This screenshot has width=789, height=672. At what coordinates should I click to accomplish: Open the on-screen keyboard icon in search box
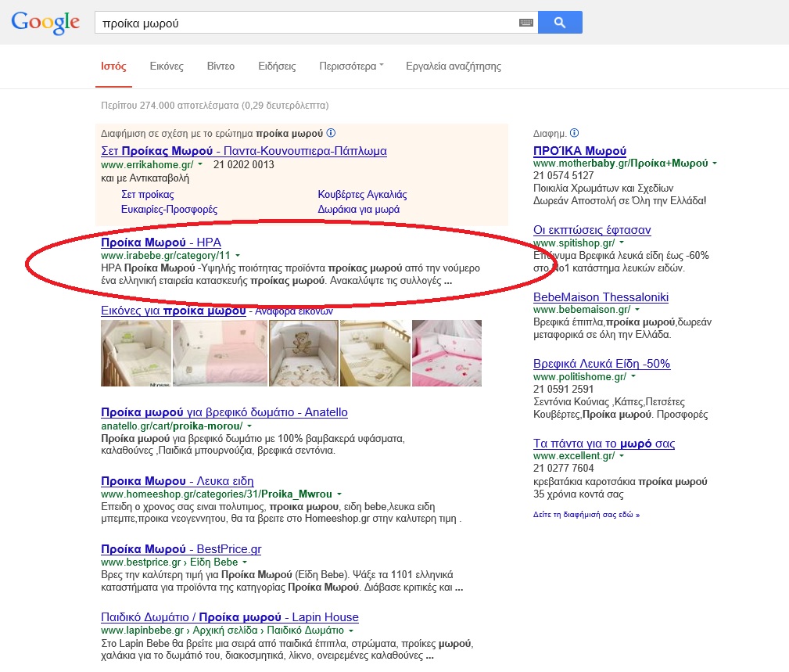[525, 23]
